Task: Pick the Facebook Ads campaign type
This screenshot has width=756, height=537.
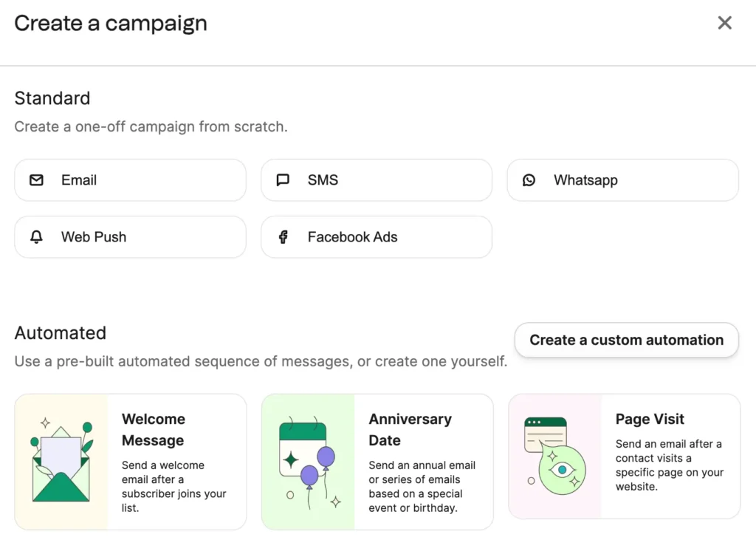Action: coord(377,237)
